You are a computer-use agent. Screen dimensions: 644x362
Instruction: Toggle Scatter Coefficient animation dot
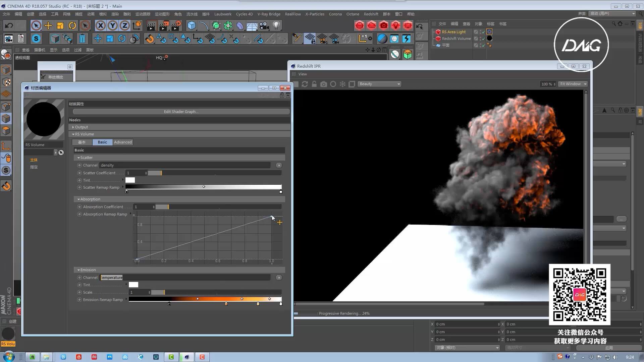click(x=79, y=173)
